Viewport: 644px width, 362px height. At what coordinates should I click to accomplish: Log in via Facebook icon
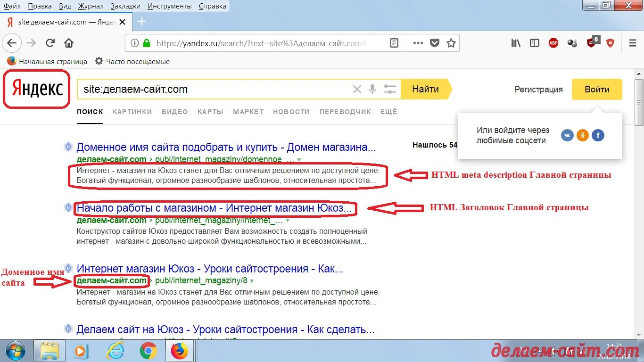click(598, 136)
